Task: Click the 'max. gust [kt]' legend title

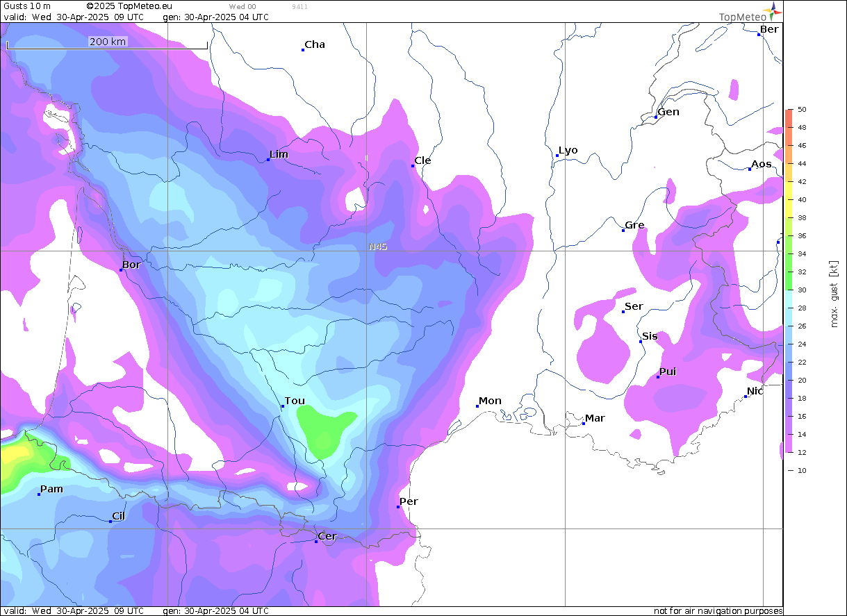Action: click(x=834, y=294)
